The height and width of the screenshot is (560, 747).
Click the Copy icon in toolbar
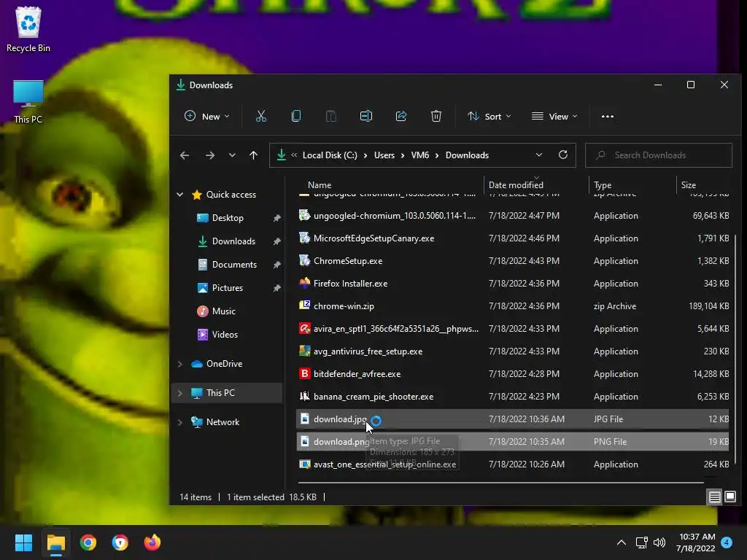296,116
